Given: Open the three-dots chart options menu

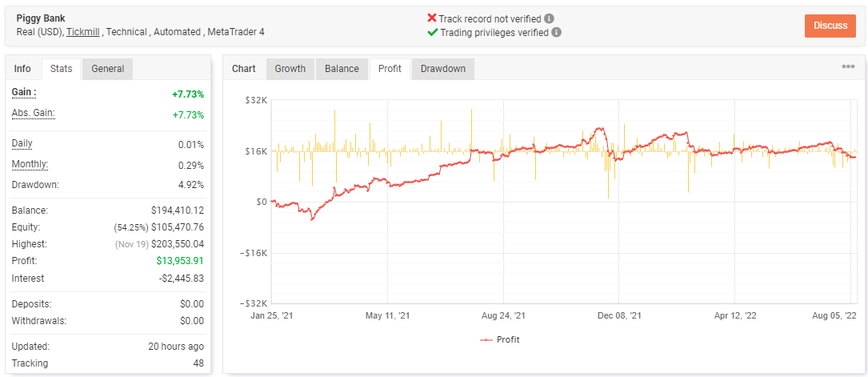Looking at the screenshot, I should pos(848,66).
